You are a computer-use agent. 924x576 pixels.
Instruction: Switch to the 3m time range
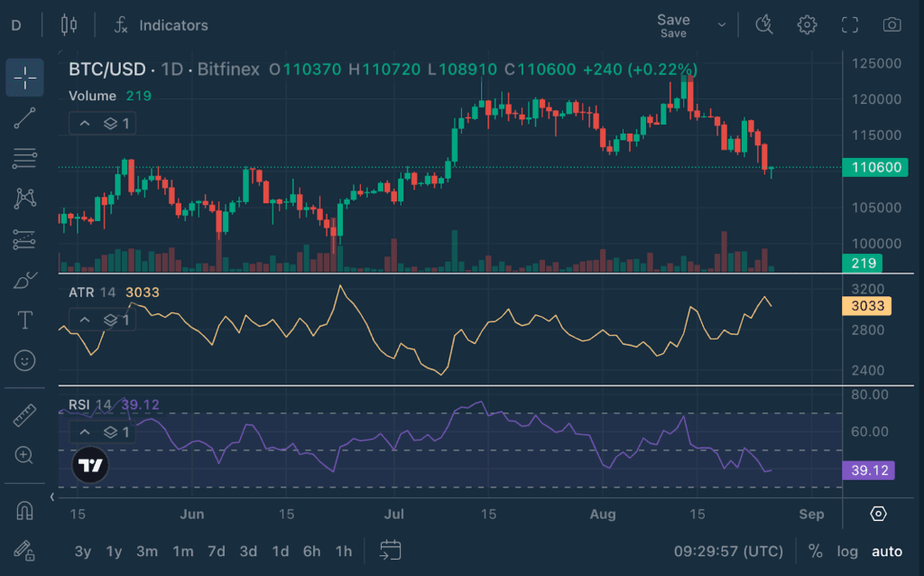click(147, 551)
